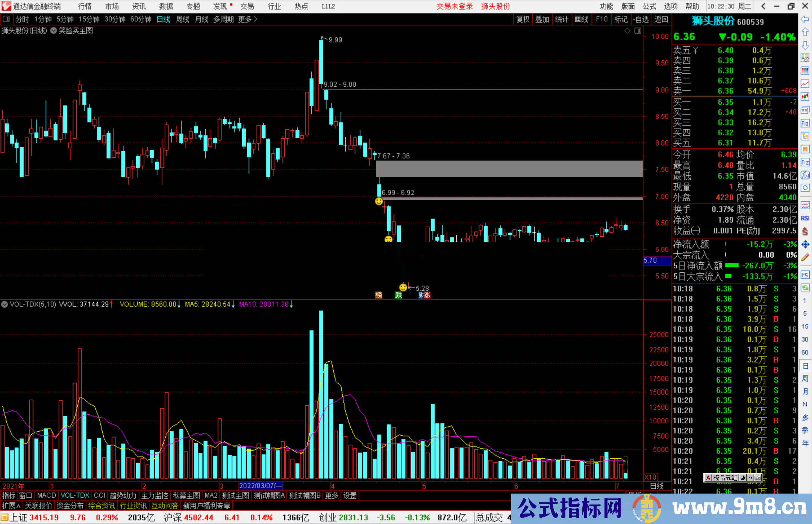812x524 pixels.
Task: Click the yellow smiley marker at 5.28 low
Action: pos(403,287)
